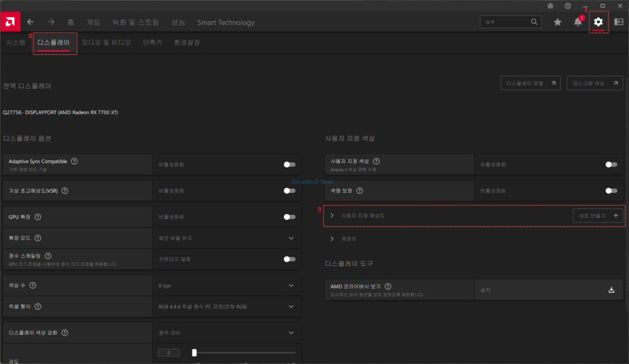Viewport: 629px width, 364px height.
Task: Enable 사용자 지정 색상 toggle
Action: [x=611, y=165]
